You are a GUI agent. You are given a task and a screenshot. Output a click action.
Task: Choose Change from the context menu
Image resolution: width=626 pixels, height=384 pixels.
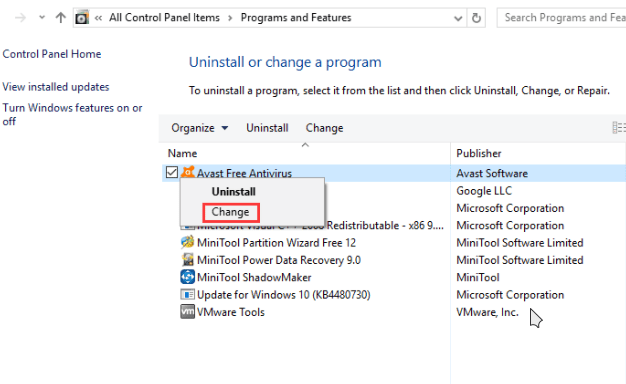tap(230, 212)
